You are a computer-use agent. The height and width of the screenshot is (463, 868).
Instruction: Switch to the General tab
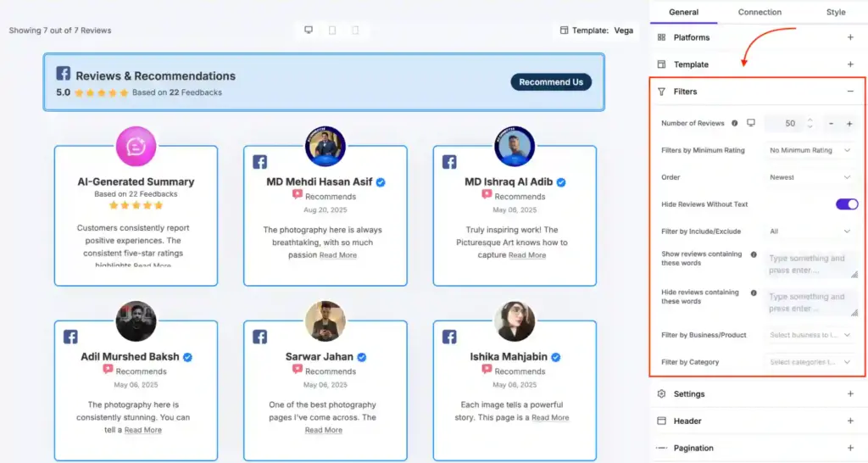coord(684,12)
